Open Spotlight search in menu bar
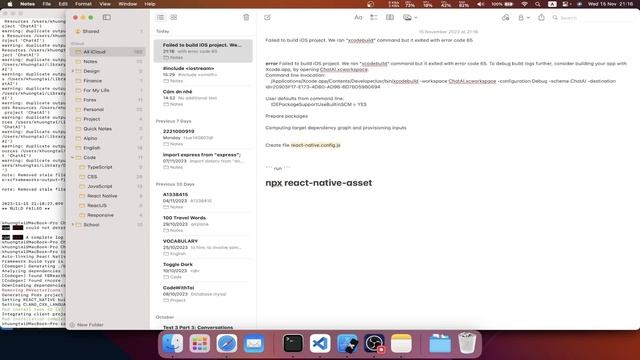This screenshot has width=640, height=360. (538, 4)
